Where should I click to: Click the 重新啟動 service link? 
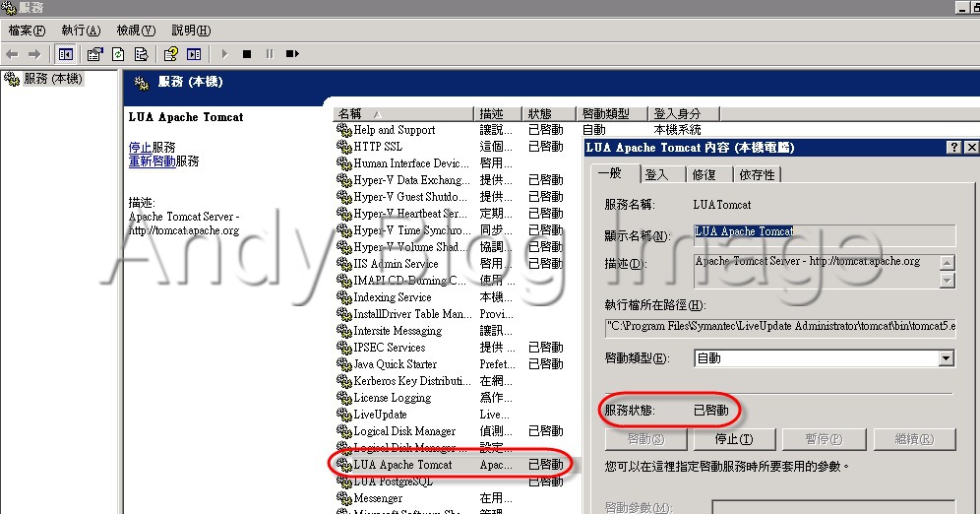point(152,161)
